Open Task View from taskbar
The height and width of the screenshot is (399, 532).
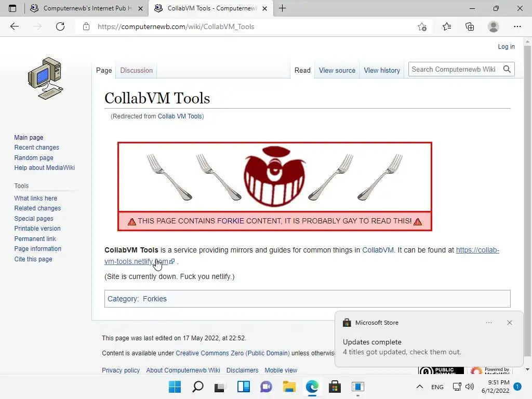220,387
